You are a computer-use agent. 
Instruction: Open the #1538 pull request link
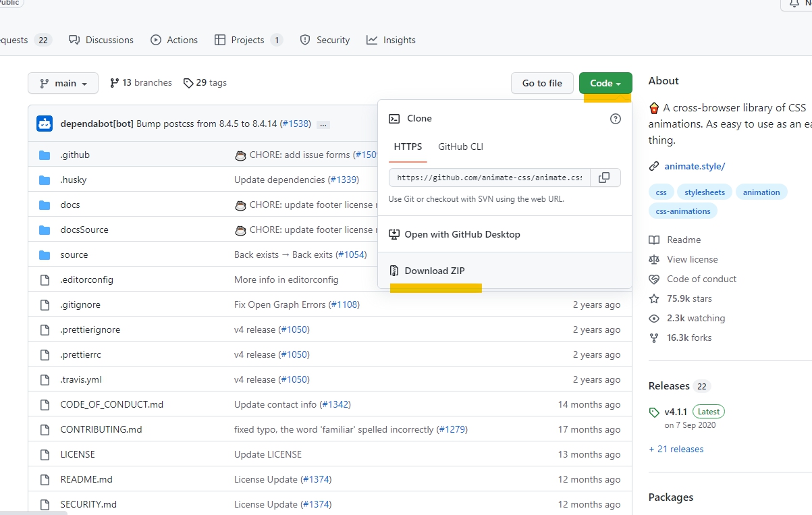(x=296, y=124)
